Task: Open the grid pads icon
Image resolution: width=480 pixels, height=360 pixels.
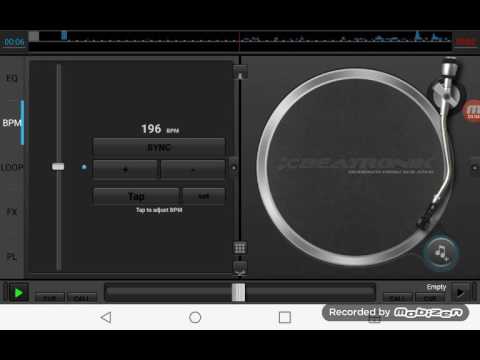Action: pos(240,248)
